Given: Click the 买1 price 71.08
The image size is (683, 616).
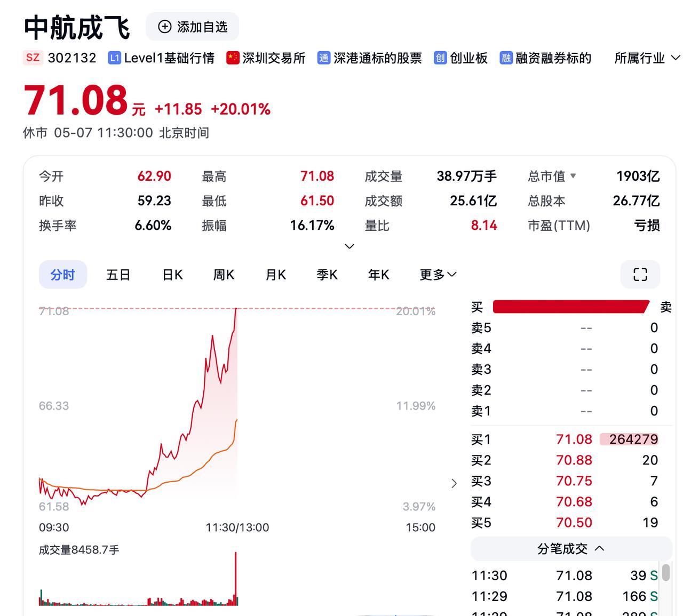Looking at the screenshot, I should tap(574, 439).
